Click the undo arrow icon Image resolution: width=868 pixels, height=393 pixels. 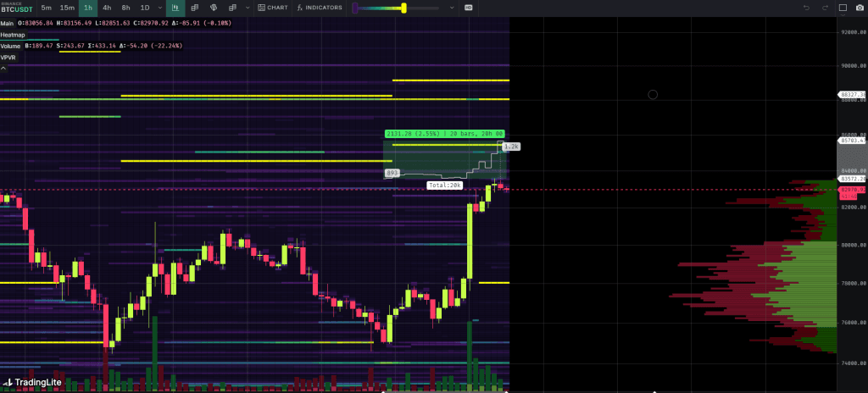807,8
